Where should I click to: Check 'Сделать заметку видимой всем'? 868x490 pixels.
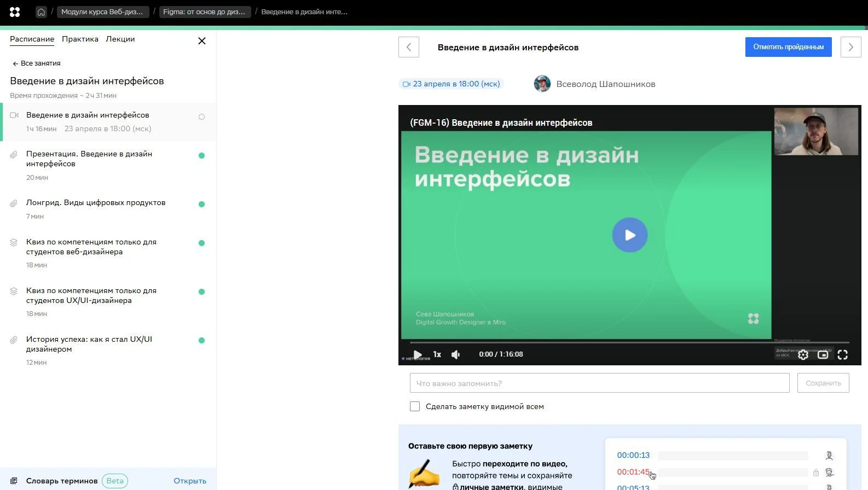[415, 406]
